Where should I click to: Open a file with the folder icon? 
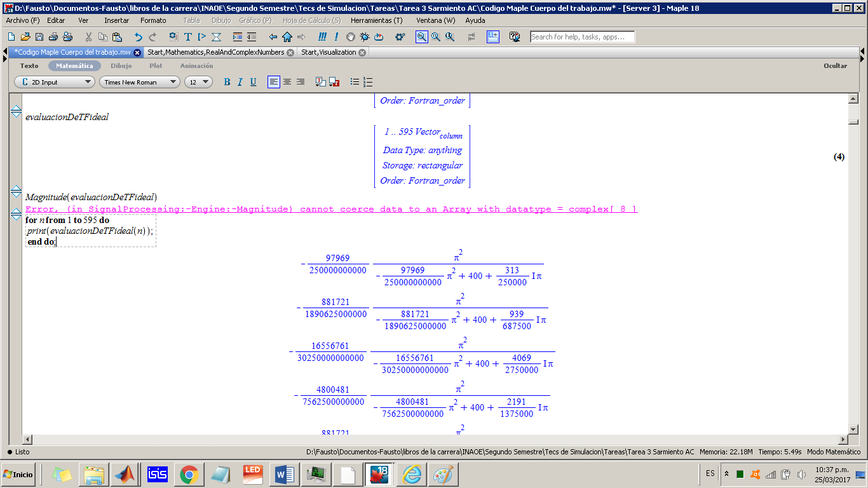[x=25, y=37]
